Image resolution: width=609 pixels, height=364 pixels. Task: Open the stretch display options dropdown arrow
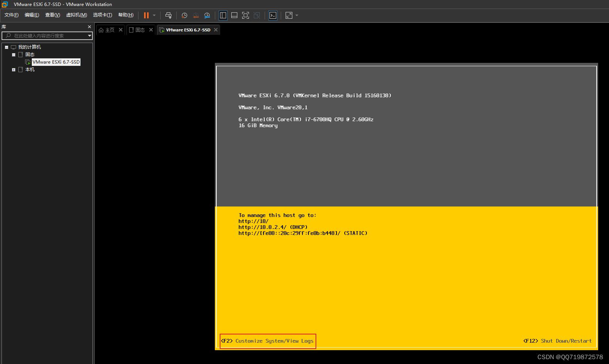297,15
